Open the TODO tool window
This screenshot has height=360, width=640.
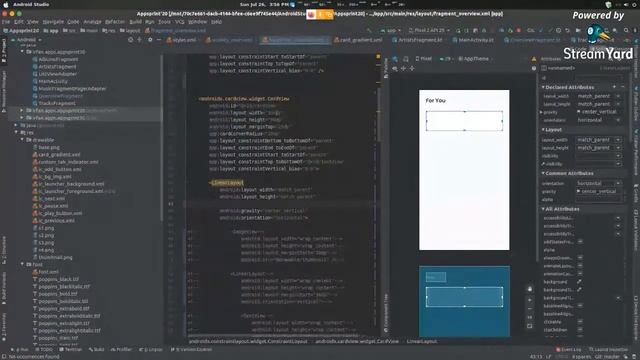[x=44, y=350]
